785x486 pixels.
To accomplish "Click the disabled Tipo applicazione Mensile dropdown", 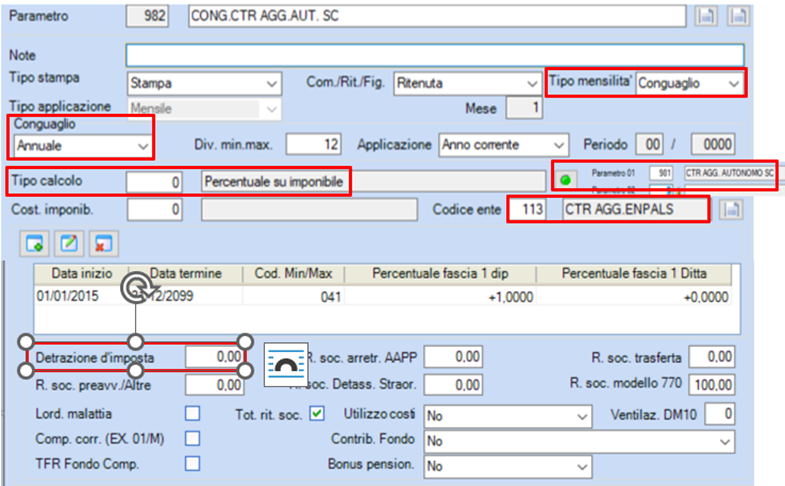I will (x=204, y=109).
